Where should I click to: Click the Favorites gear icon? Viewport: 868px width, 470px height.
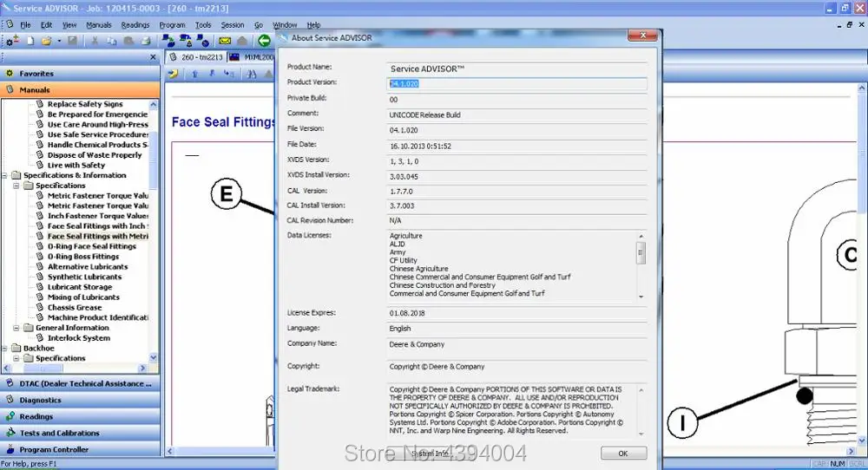pos(10,73)
